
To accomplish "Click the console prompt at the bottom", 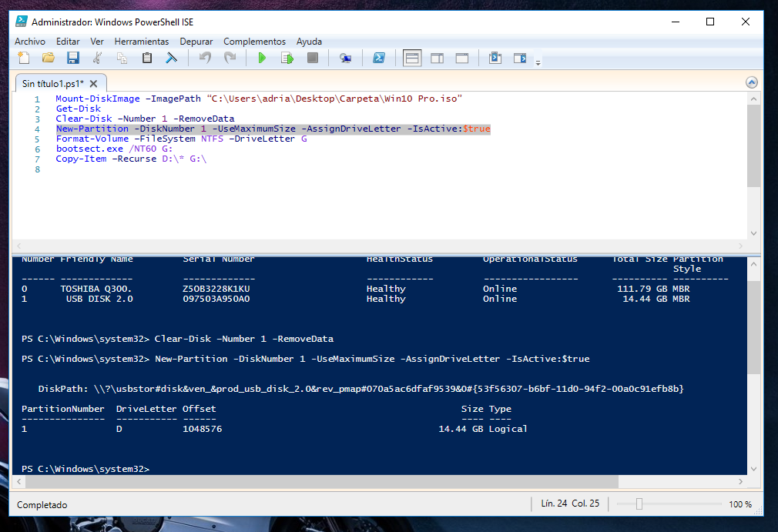I will point(86,469).
